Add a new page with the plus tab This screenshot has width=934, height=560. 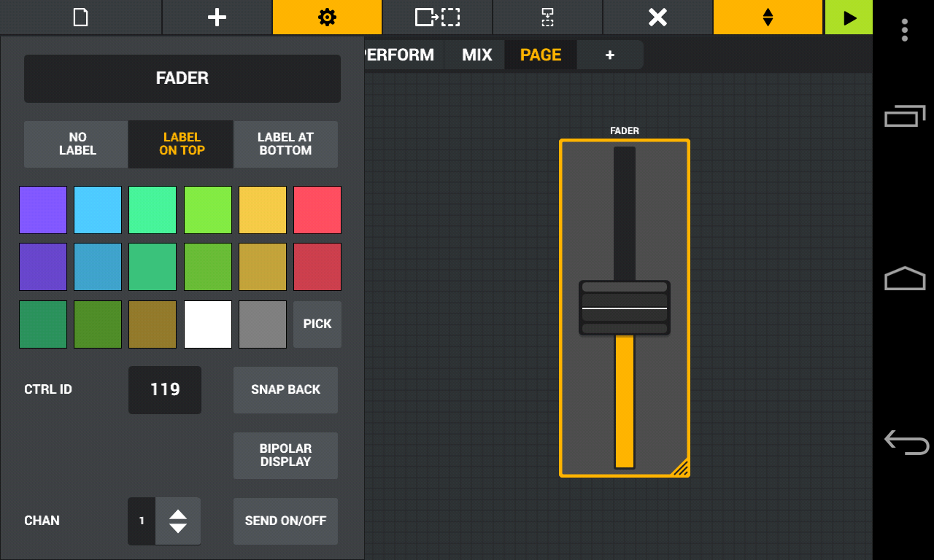609,54
